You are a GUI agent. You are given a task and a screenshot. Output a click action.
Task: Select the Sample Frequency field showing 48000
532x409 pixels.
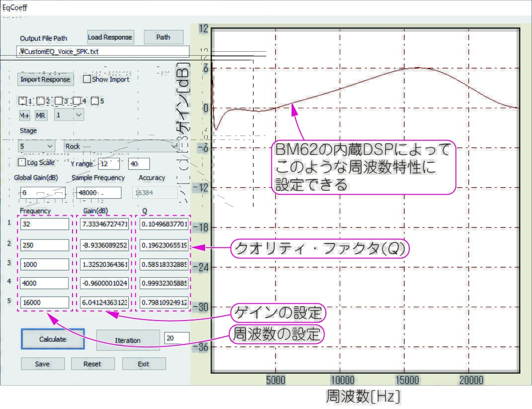click(98, 193)
